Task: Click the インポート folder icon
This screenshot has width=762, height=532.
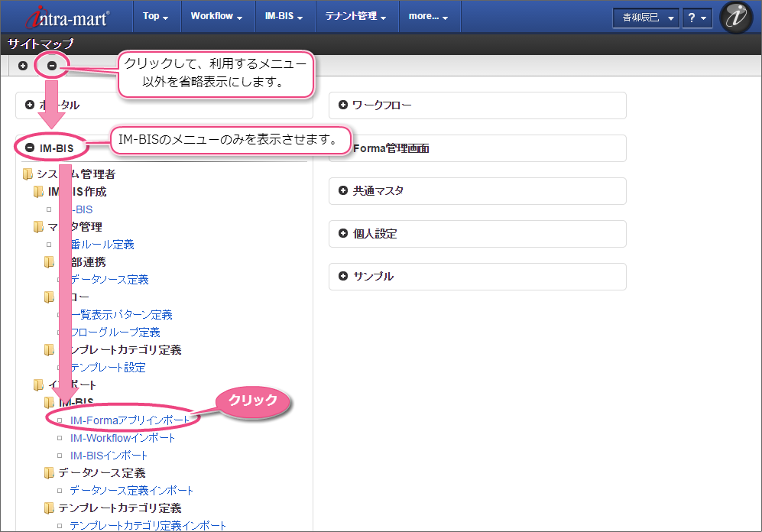Action: (x=38, y=384)
